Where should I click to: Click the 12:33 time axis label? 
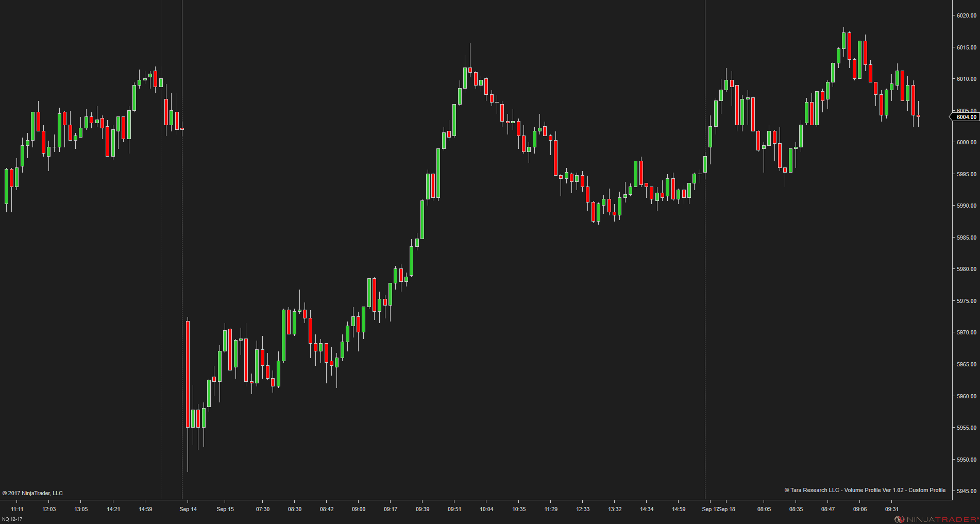point(583,509)
